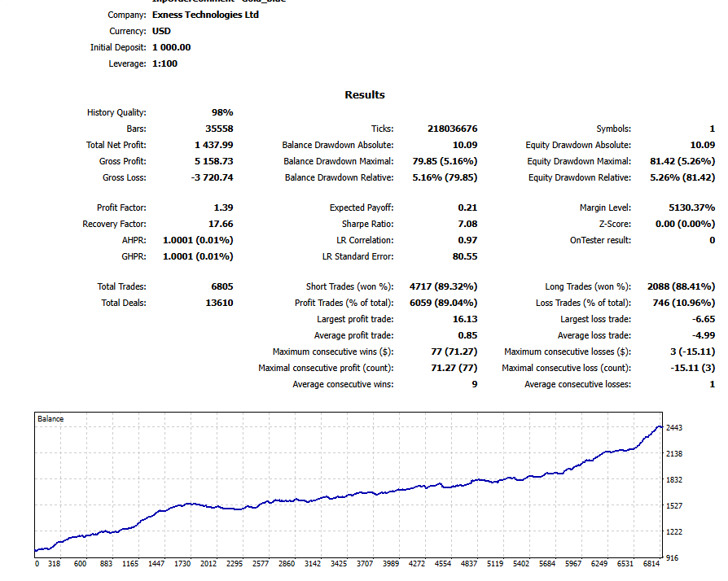This screenshot has width=728, height=581.
Task: Click the 1222 balance axis label
Action: pyautogui.click(x=674, y=531)
